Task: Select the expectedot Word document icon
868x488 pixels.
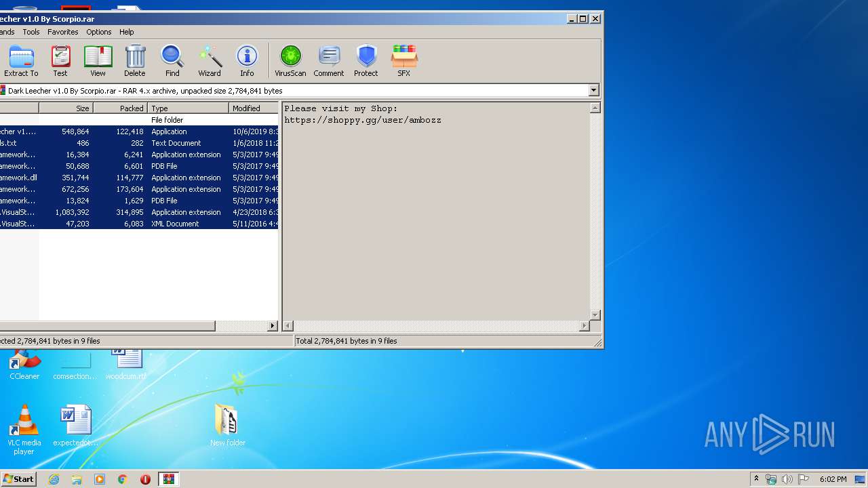Action: coord(75,426)
